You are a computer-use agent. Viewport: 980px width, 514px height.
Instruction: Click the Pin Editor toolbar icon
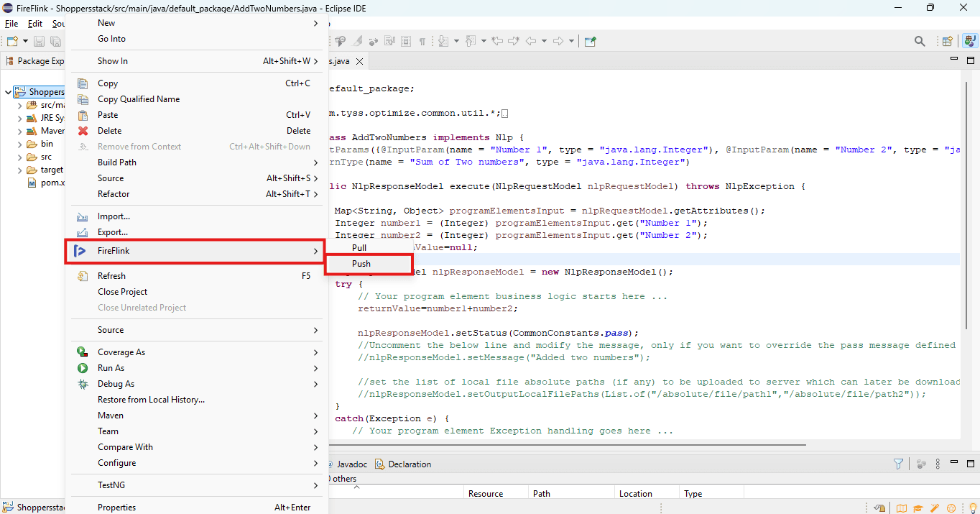click(590, 41)
